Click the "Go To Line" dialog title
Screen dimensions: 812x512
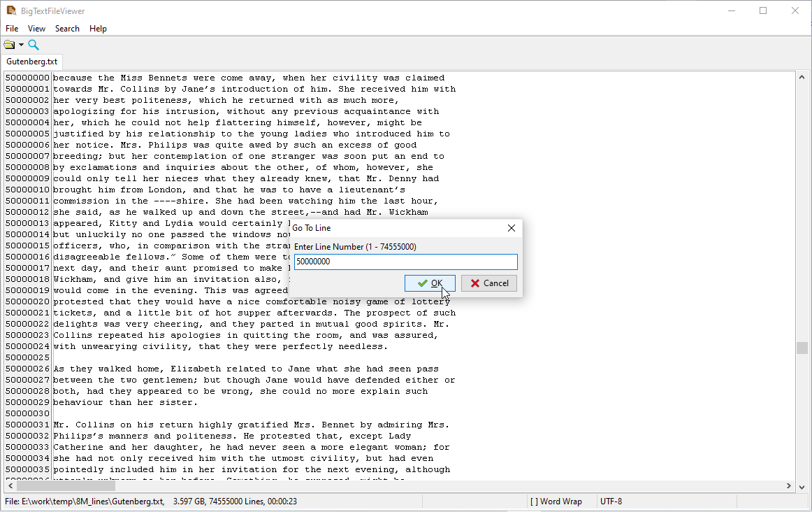click(311, 228)
